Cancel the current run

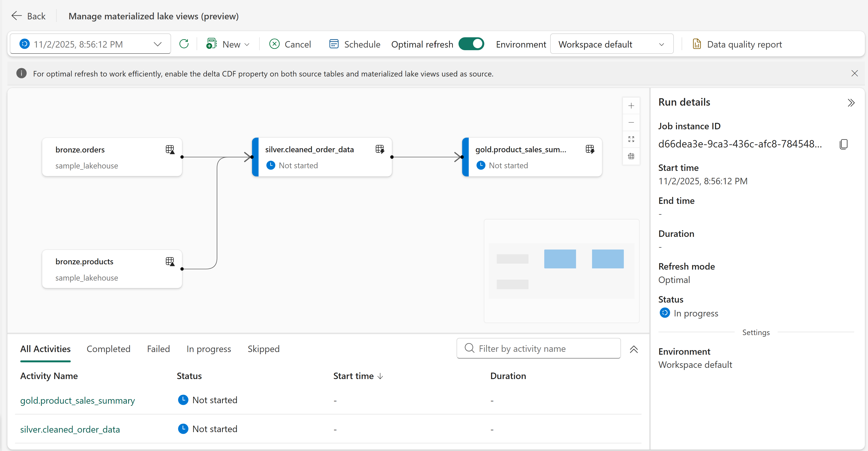pos(290,44)
